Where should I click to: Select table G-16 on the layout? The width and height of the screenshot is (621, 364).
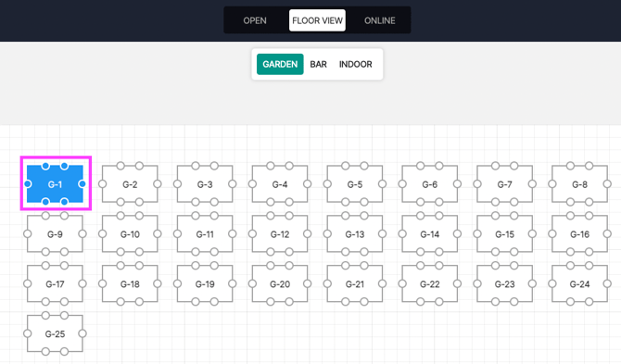point(579,233)
